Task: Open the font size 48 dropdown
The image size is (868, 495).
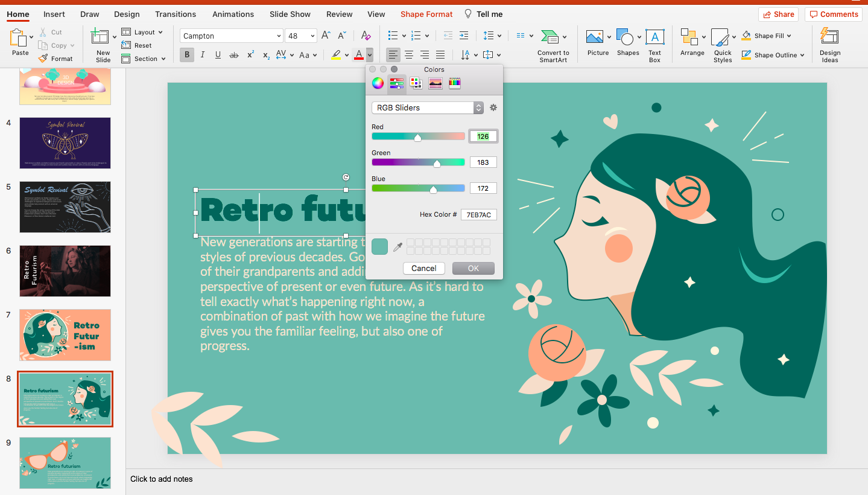Action: (x=312, y=36)
